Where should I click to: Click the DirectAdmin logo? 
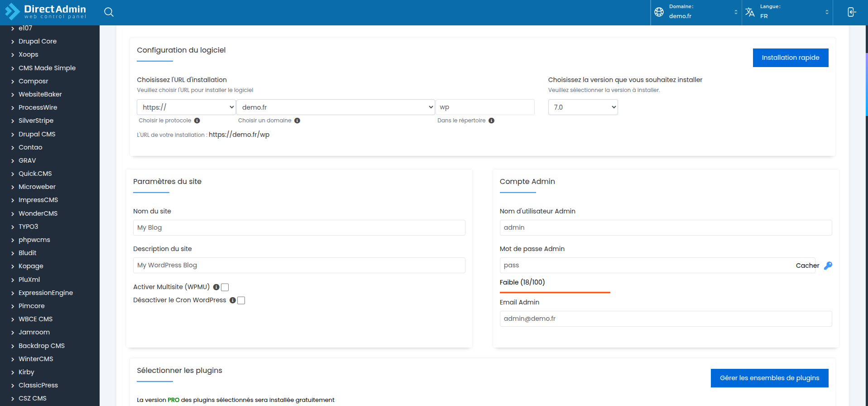tap(45, 12)
